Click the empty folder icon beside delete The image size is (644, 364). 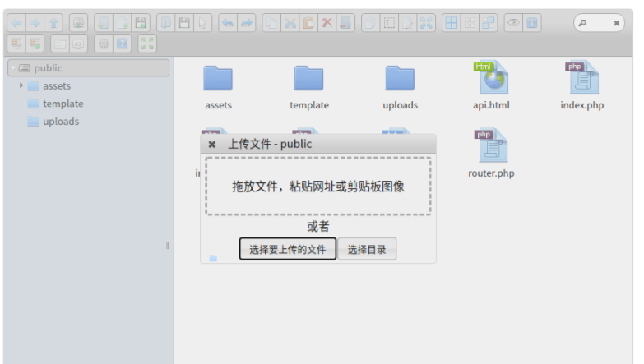click(345, 23)
